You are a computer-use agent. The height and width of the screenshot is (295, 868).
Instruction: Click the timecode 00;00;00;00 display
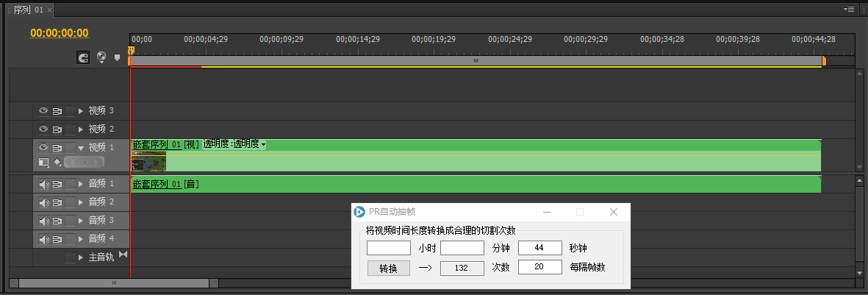59,33
